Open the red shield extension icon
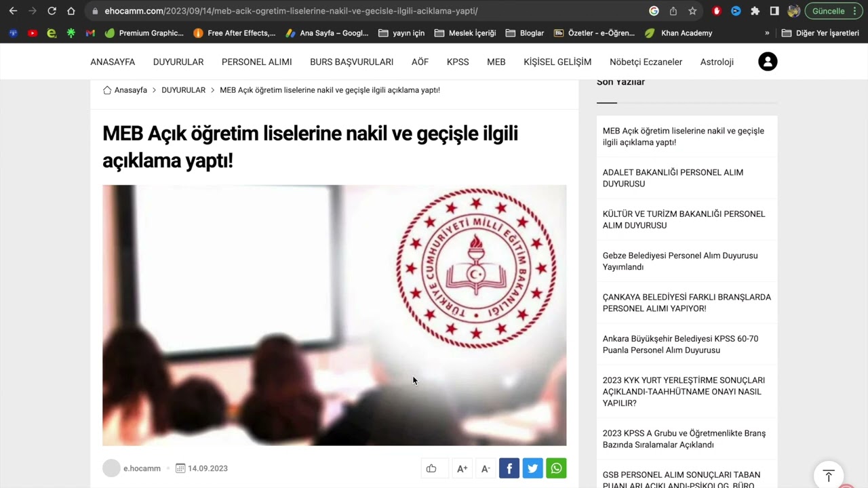Image resolution: width=868 pixels, height=488 pixels. 717,11
